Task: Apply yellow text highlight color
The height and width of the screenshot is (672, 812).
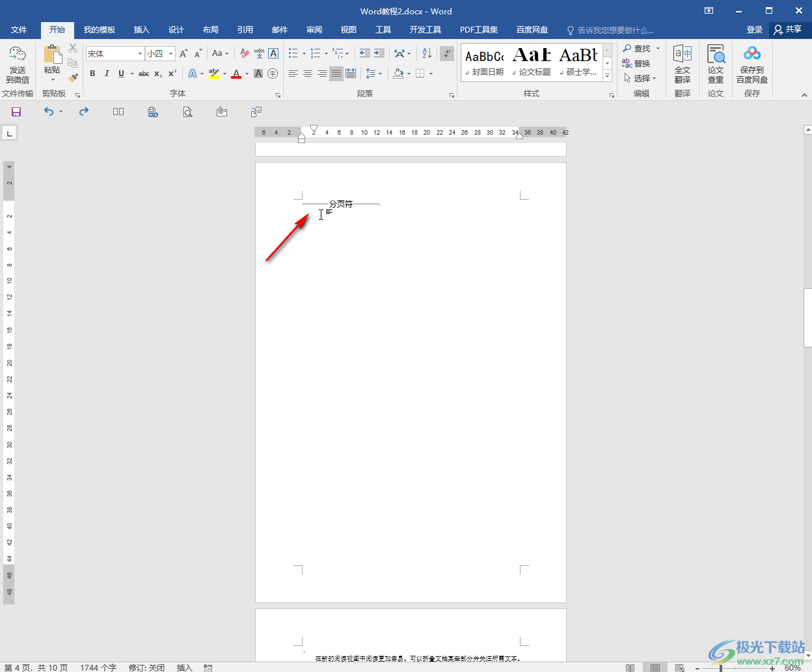Action: click(214, 74)
